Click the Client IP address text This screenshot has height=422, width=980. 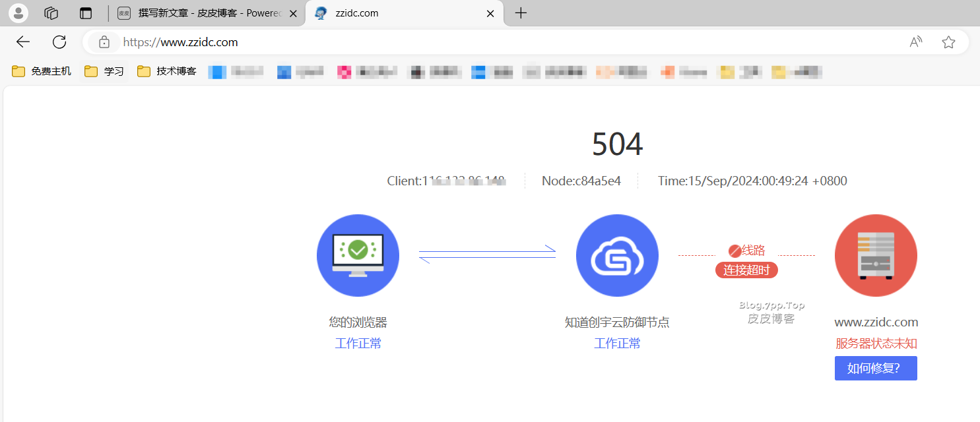click(x=446, y=181)
